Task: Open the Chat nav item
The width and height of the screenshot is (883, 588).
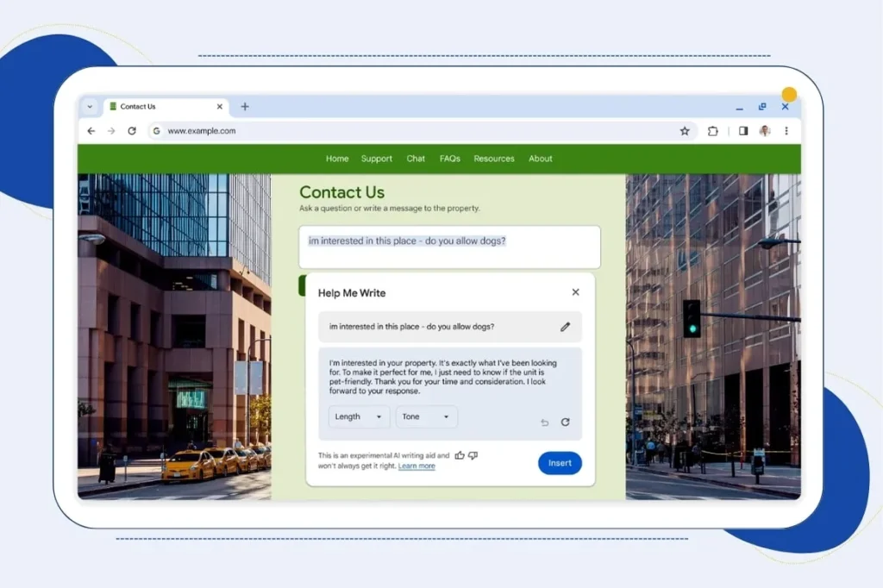Action: [416, 159]
